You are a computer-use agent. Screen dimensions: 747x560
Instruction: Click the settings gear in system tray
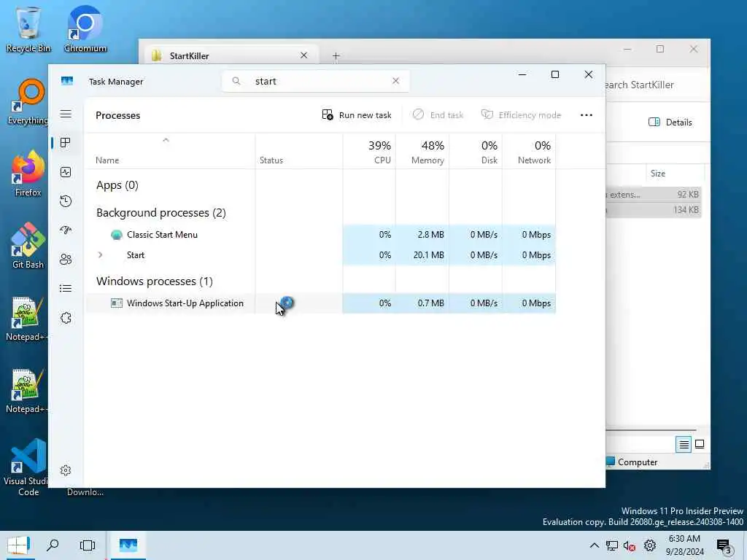click(650, 545)
